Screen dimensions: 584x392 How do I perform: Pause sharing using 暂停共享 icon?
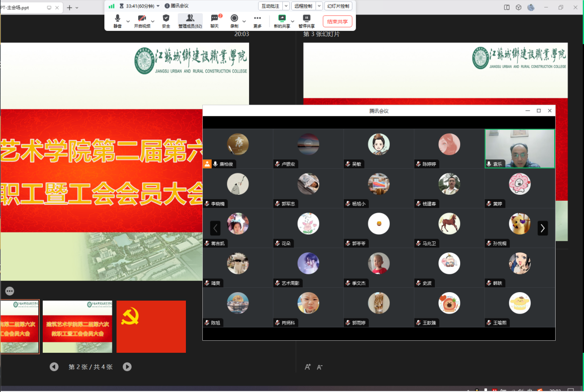click(307, 20)
